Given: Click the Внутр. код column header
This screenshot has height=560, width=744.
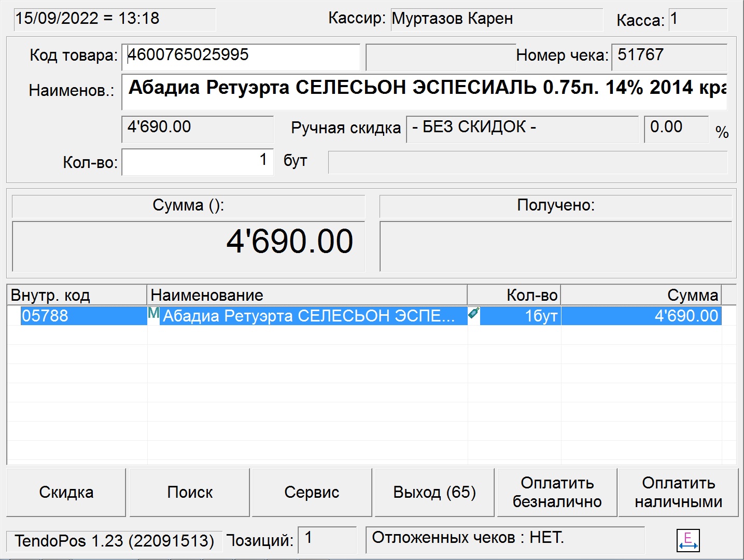Looking at the screenshot, I should (77, 295).
